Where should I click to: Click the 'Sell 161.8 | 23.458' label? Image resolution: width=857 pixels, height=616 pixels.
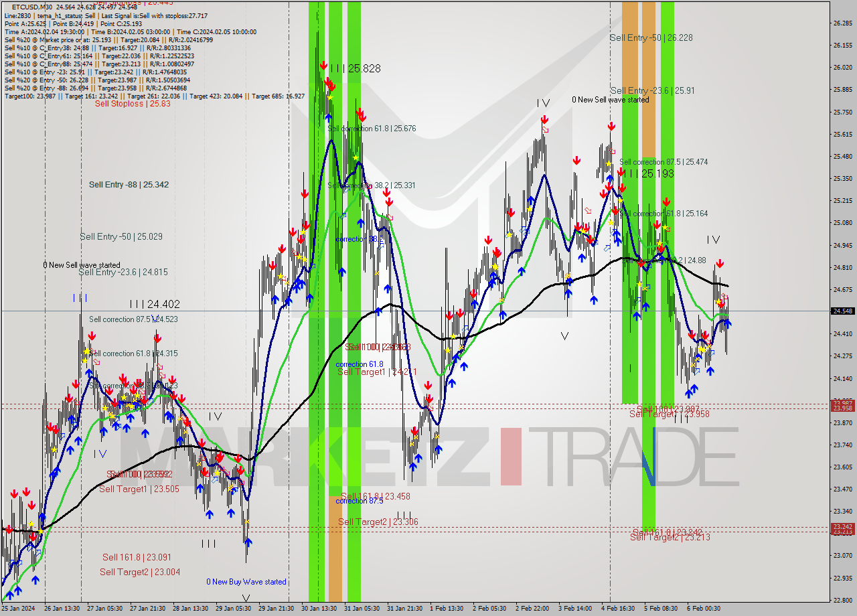[x=376, y=496]
